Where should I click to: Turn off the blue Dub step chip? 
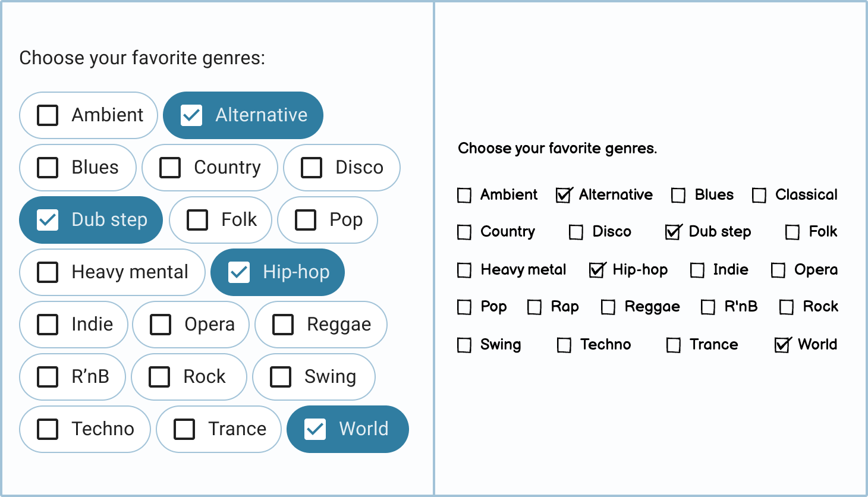[91, 220]
